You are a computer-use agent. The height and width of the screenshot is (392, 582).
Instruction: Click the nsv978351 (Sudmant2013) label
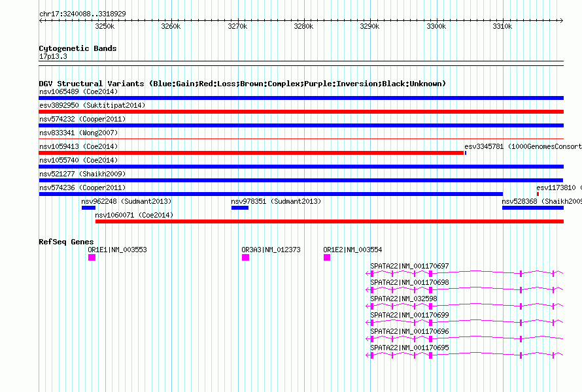tap(276, 201)
